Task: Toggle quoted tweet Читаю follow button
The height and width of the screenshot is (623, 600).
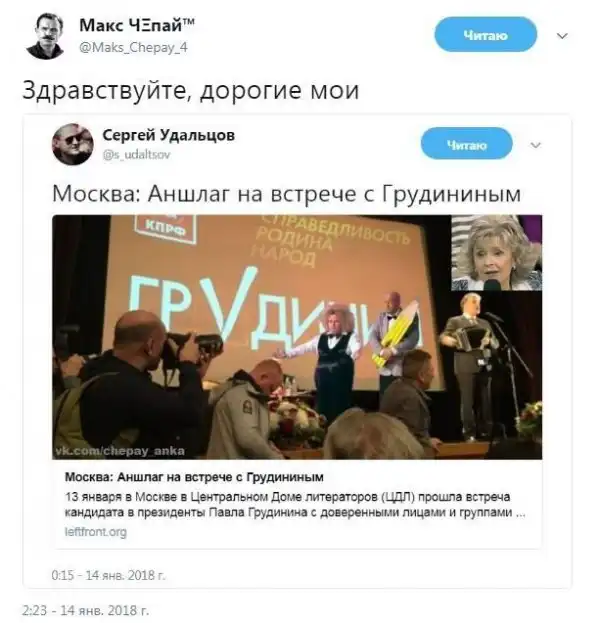Action: tap(466, 145)
